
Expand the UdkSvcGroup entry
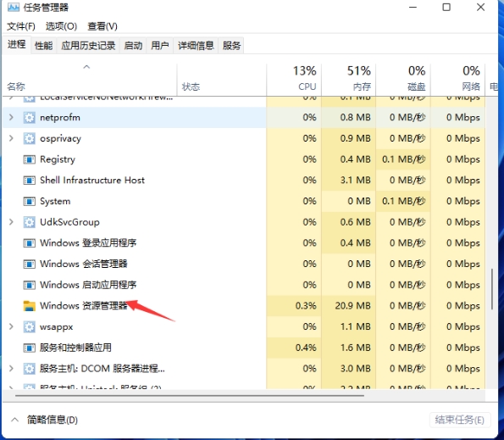pos(11,222)
